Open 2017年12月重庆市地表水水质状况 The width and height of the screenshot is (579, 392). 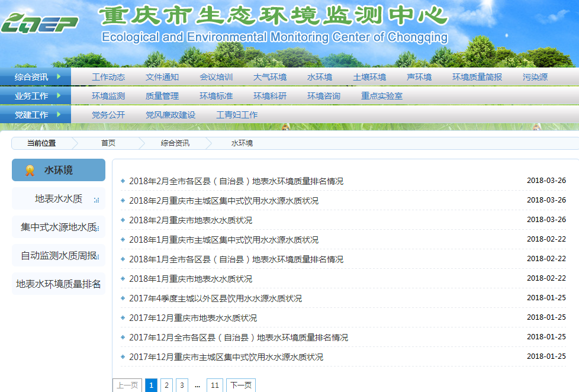193,318
